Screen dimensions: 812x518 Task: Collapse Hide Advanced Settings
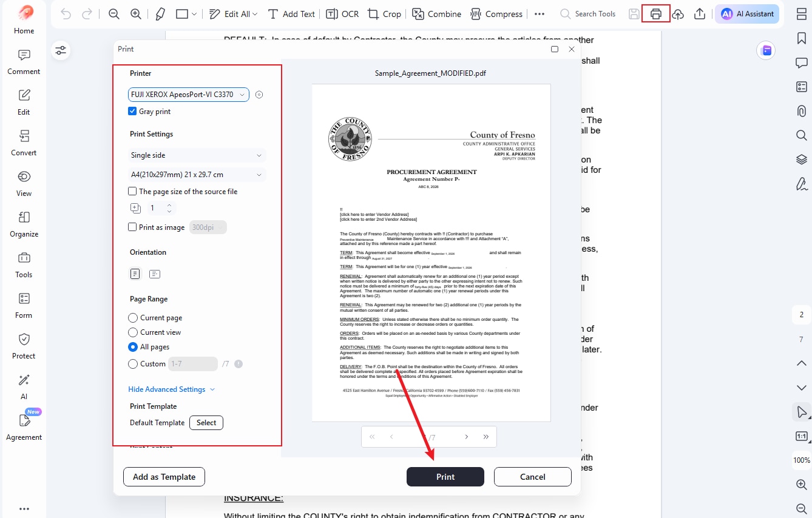(x=172, y=389)
